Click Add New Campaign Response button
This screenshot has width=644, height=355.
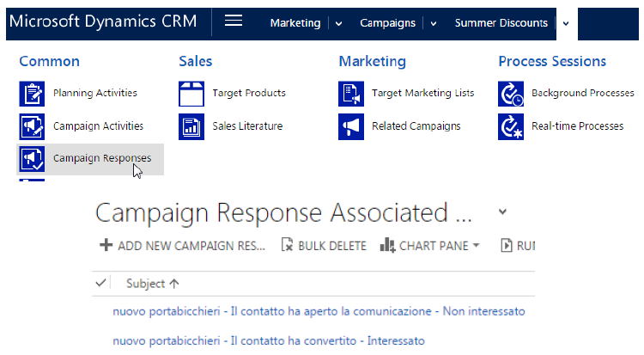pyautogui.click(x=182, y=246)
